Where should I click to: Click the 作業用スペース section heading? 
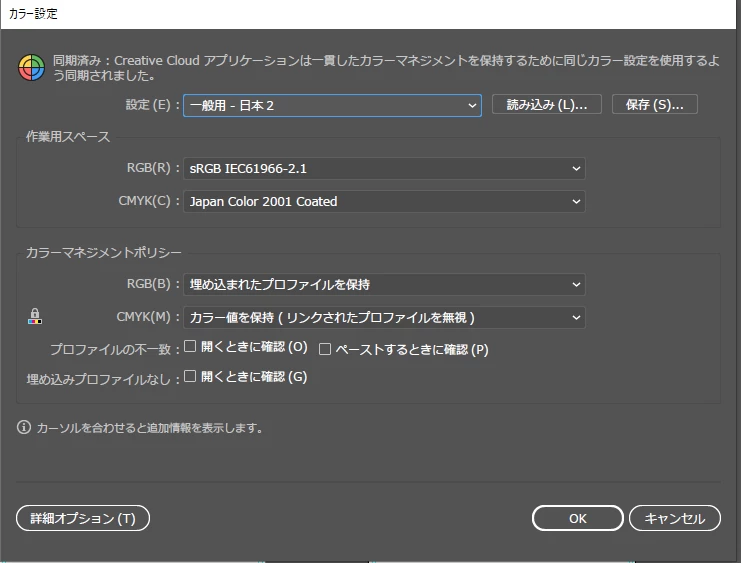point(68,137)
